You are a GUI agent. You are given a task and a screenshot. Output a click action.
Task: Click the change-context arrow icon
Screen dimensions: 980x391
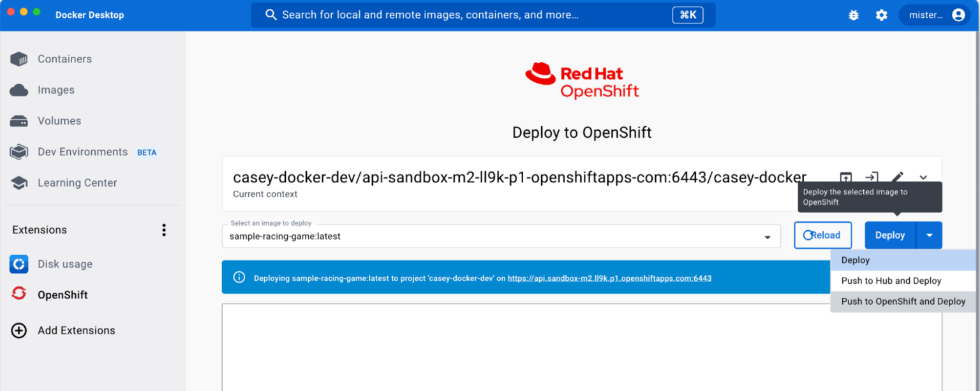pyautogui.click(x=872, y=178)
